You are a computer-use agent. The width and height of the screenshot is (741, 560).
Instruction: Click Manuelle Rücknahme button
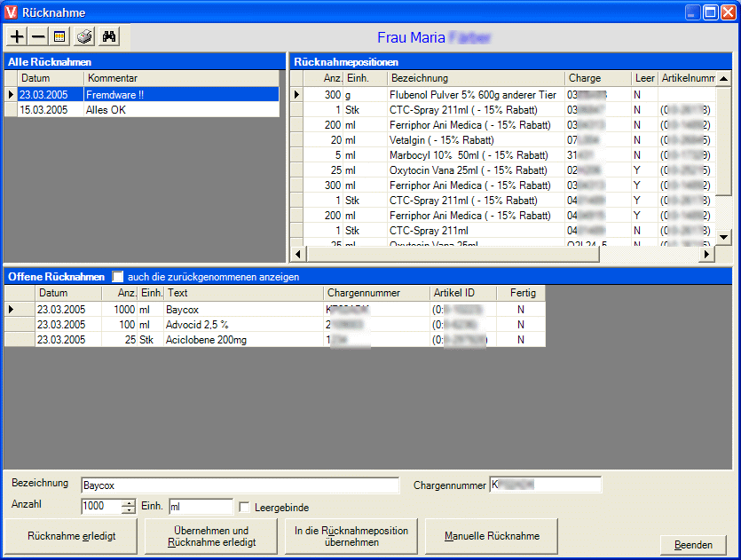[492, 536]
